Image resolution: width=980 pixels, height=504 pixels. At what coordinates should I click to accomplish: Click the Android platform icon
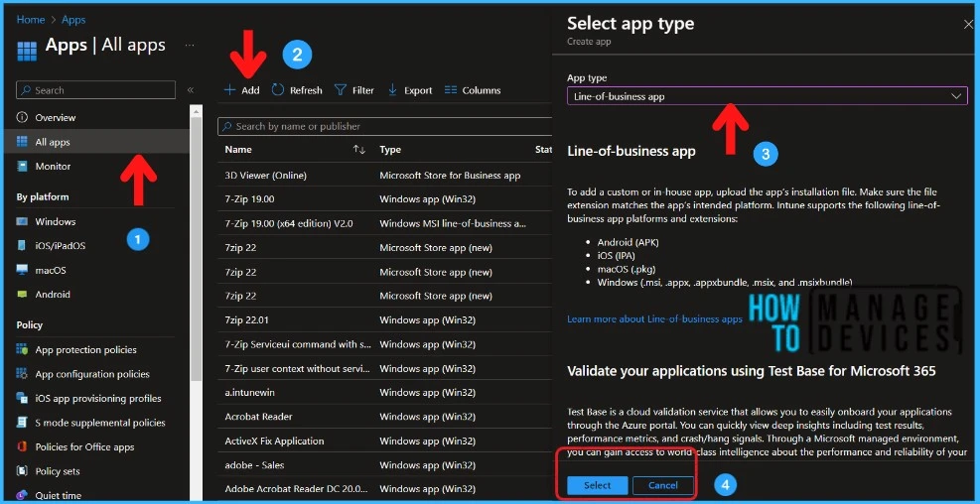point(22,294)
